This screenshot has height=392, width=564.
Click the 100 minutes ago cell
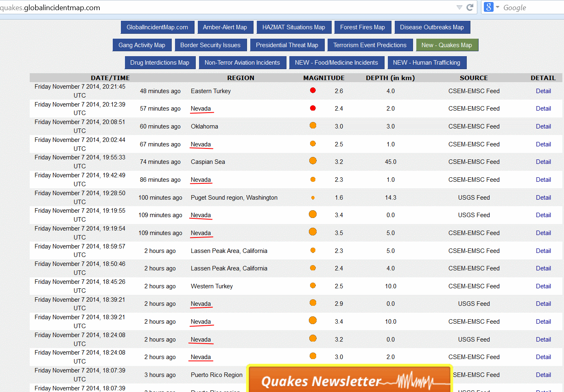tap(160, 198)
